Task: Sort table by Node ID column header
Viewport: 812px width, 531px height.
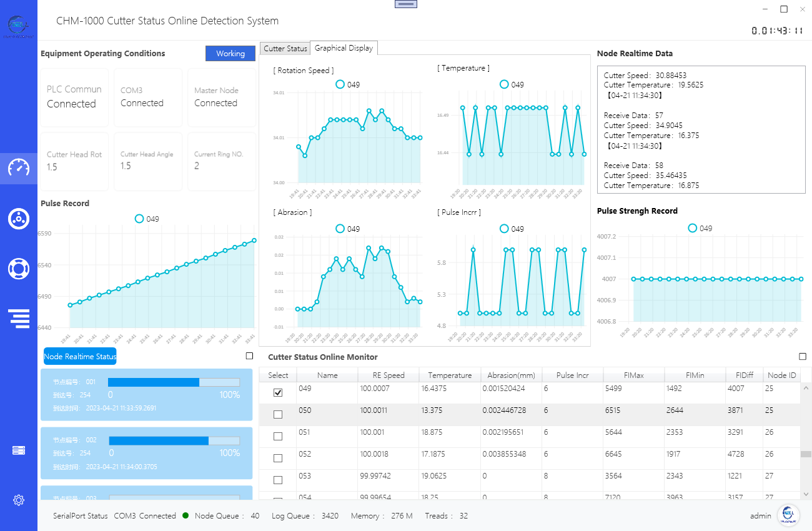Action: click(781, 375)
